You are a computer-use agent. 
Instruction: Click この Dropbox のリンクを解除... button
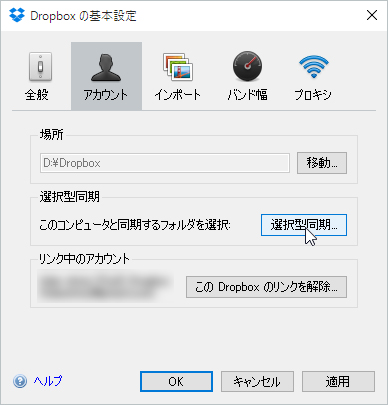pos(266,287)
